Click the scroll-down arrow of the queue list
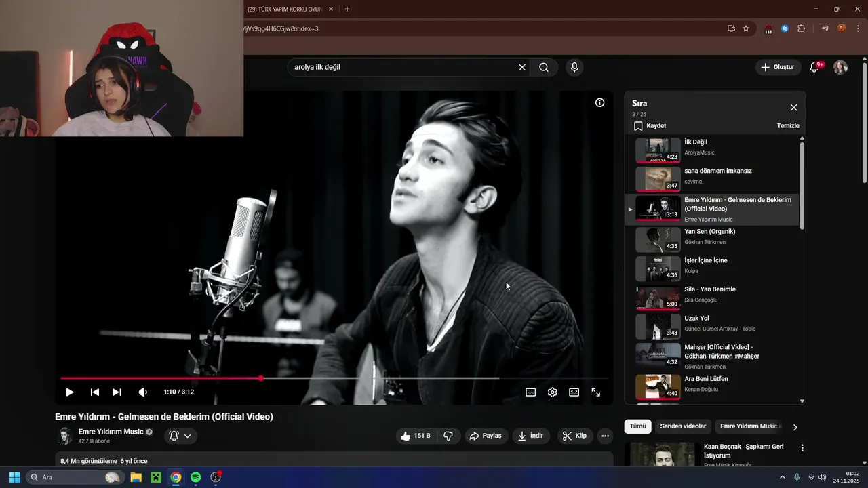868x488 pixels. (x=802, y=401)
